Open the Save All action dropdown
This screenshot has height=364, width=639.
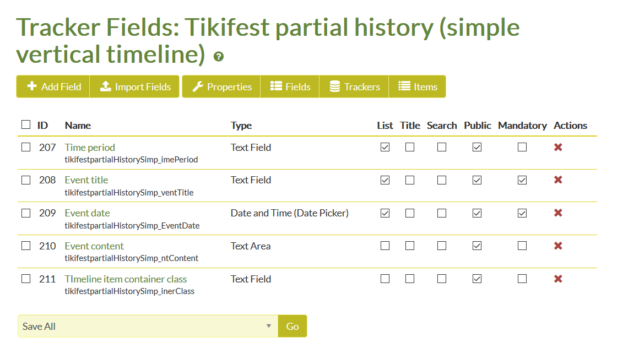coord(148,326)
